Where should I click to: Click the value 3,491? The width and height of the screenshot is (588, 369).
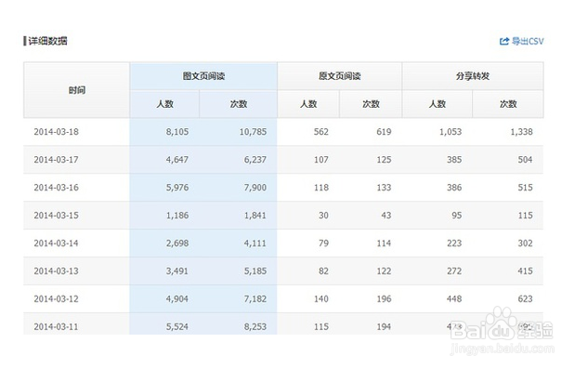tap(177, 271)
